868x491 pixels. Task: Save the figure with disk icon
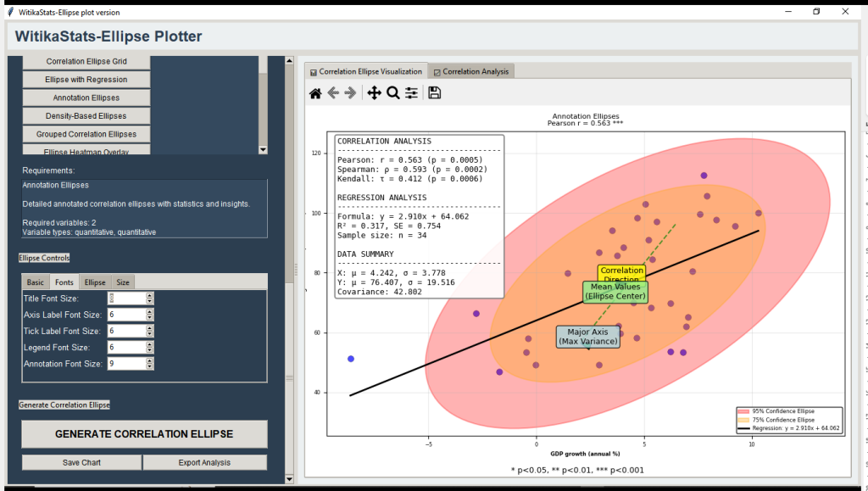435,93
